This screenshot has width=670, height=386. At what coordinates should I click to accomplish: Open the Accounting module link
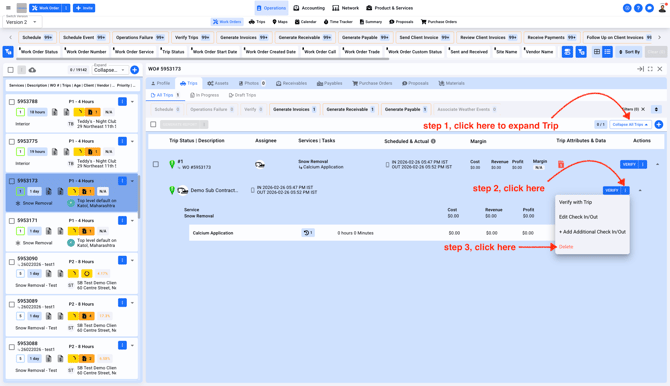point(309,8)
